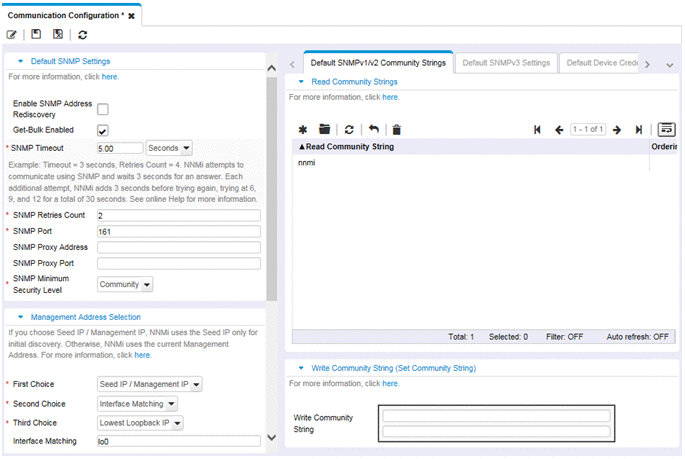The image size is (685, 459).
Task: Click the Save and Close icon
Action: [x=58, y=35]
